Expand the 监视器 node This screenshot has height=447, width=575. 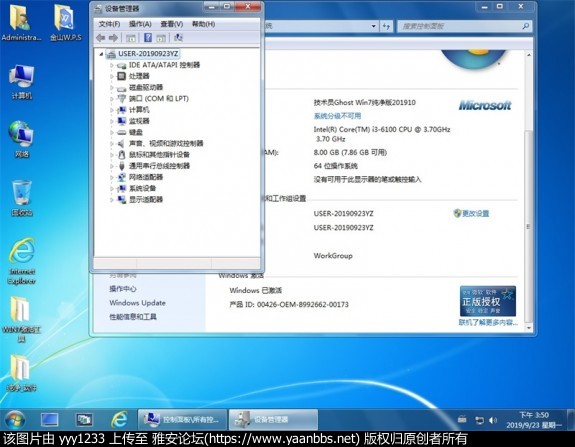coord(112,121)
